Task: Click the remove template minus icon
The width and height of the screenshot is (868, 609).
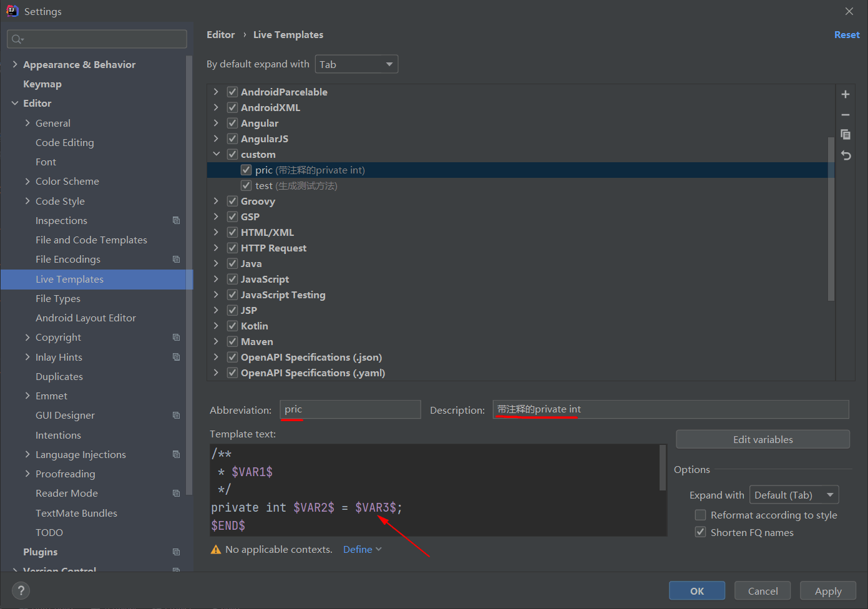Action: click(846, 115)
